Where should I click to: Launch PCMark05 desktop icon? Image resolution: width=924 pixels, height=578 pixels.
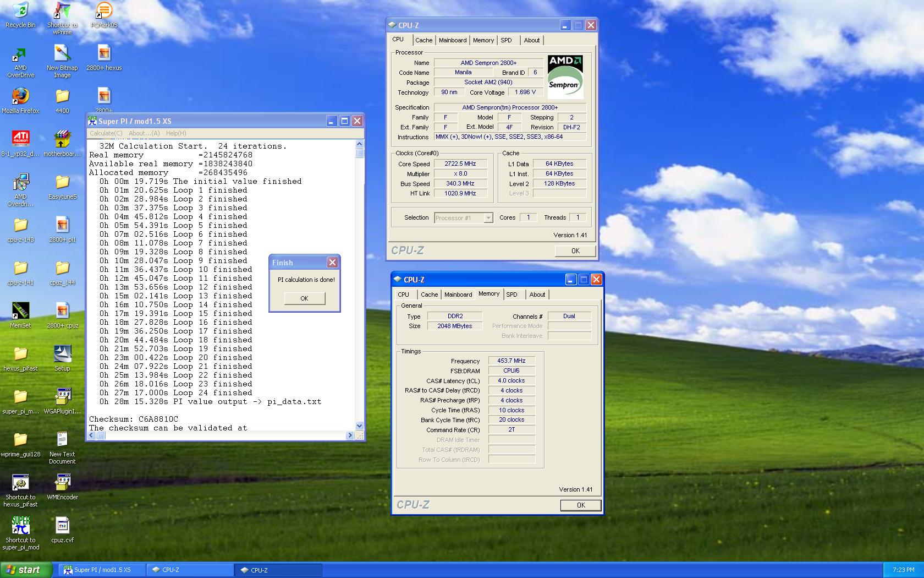click(x=104, y=15)
